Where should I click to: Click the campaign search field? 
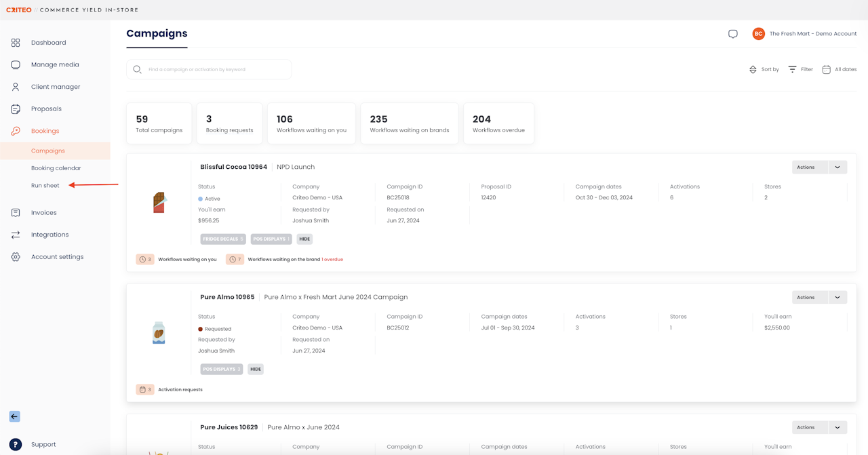209,69
